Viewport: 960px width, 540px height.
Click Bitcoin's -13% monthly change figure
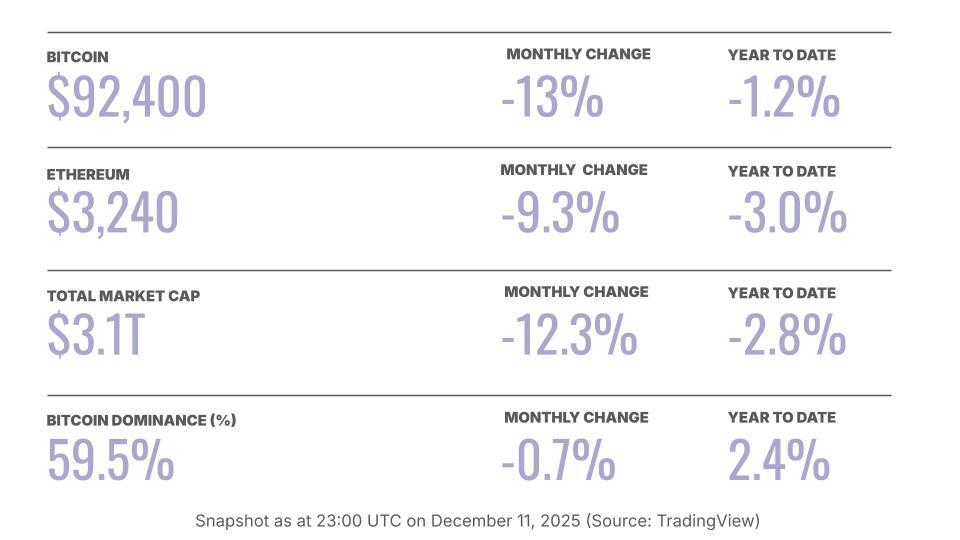[552, 98]
